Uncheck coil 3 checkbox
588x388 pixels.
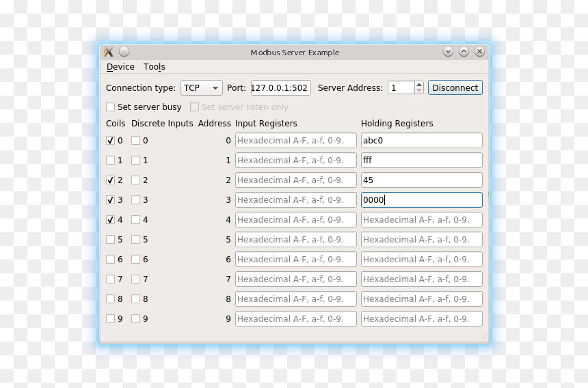point(110,200)
